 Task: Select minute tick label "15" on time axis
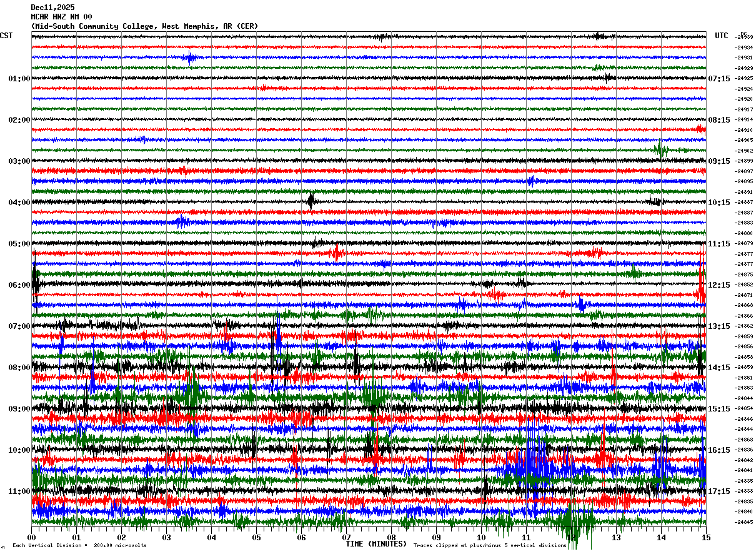tap(706, 537)
